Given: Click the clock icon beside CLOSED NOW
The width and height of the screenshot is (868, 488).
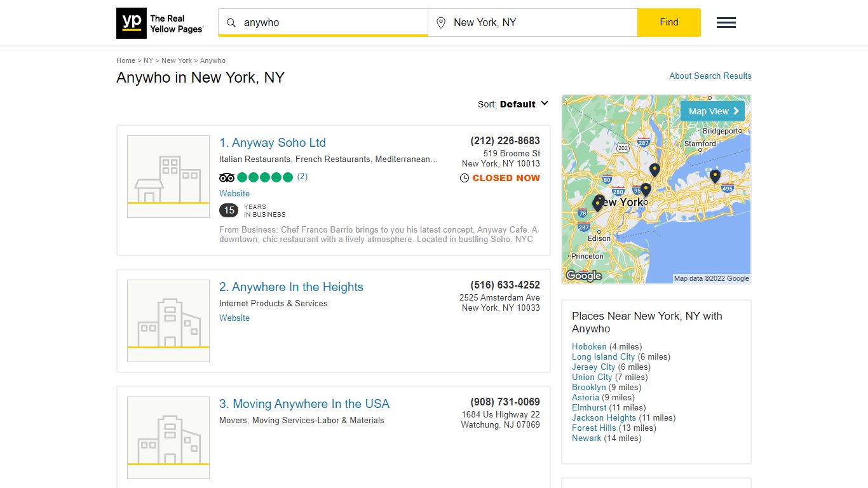Looking at the screenshot, I should point(465,179).
